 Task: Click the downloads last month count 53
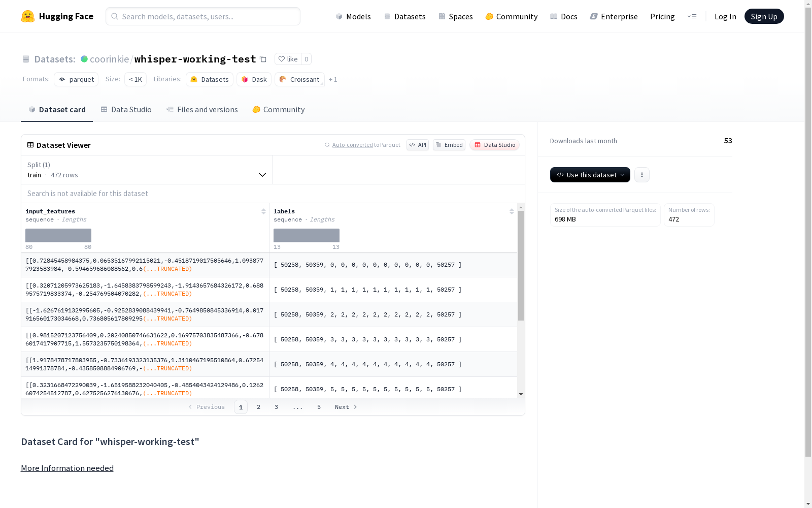[728, 141]
